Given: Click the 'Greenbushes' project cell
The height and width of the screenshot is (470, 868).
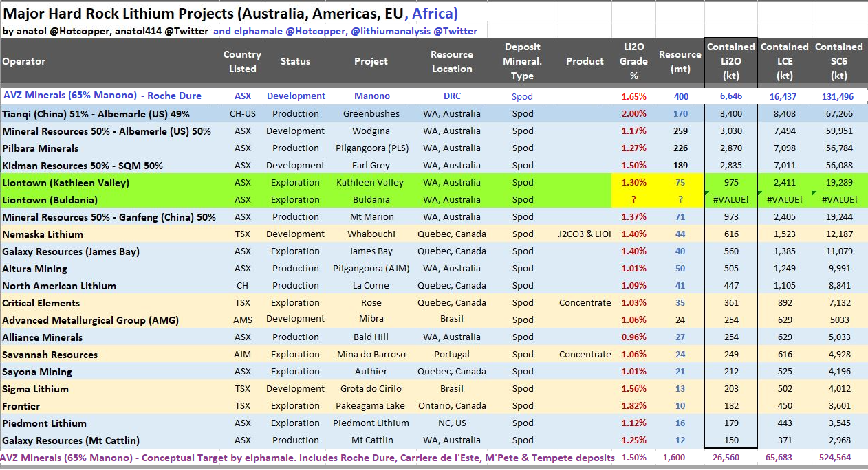Looking at the screenshot, I should (371, 113).
